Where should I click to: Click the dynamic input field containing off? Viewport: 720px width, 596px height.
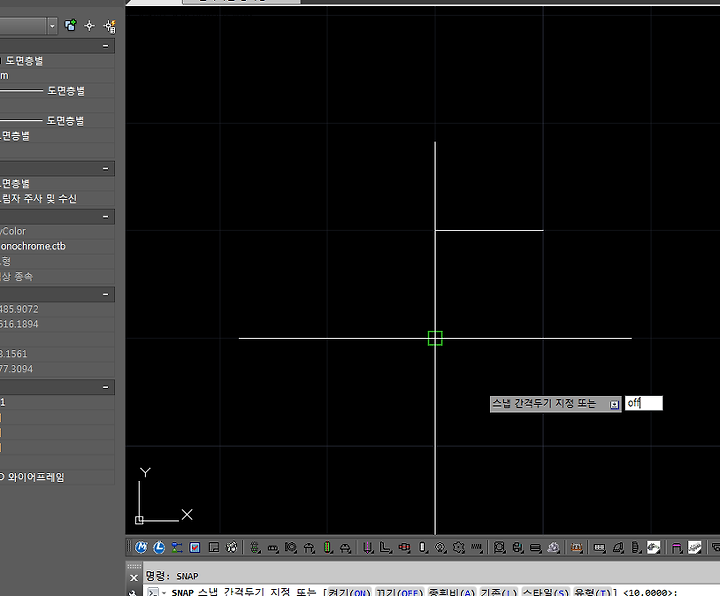[644, 403]
